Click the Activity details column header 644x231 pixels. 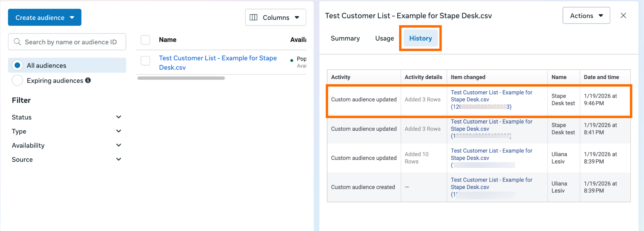pos(423,77)
